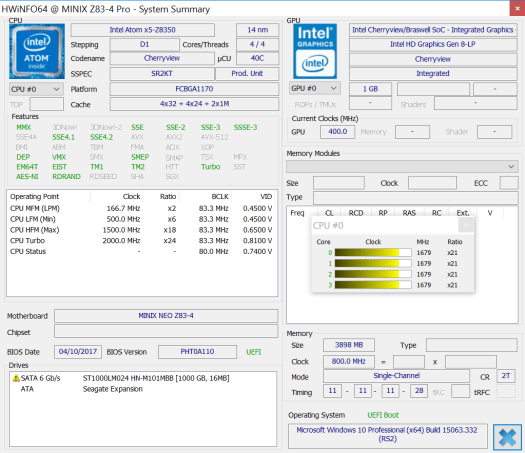
Task: Click the Windows 10 Professional OS field
Action: pos(388,436)
